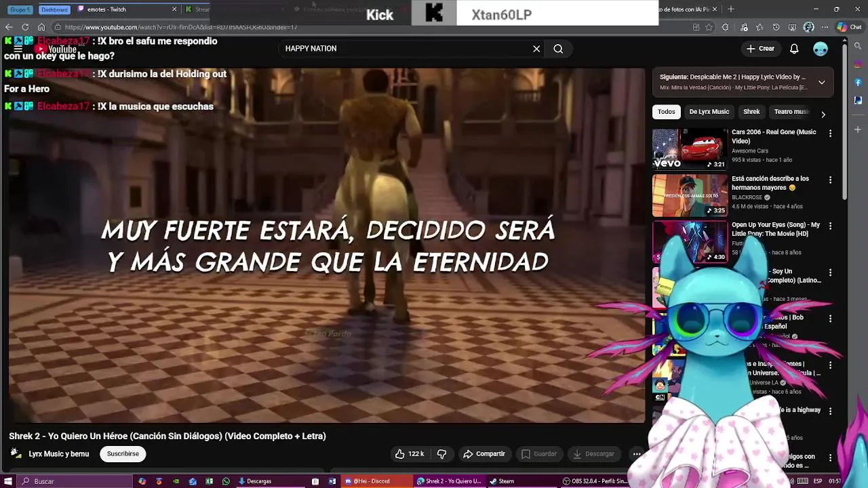
Task: Open Open Up Your Eyes video title
Action: [776, 229]
